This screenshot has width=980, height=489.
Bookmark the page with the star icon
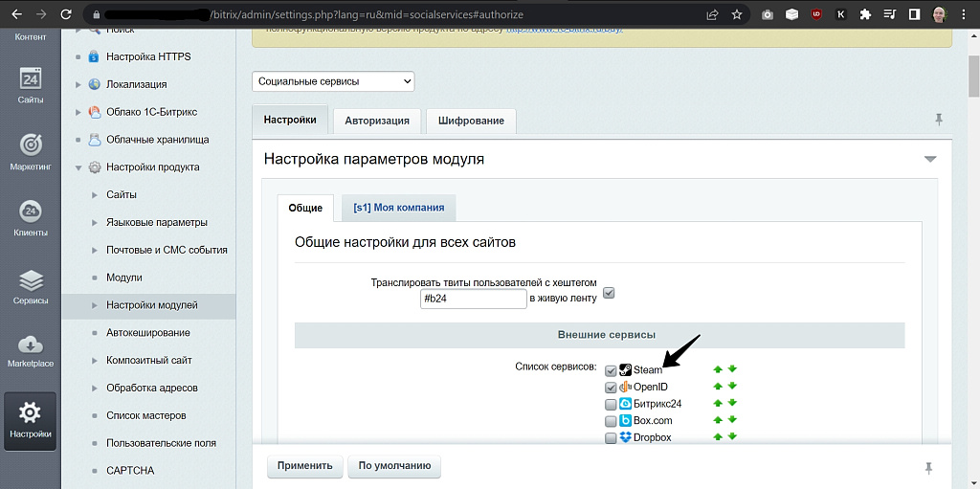pos(737,15)
